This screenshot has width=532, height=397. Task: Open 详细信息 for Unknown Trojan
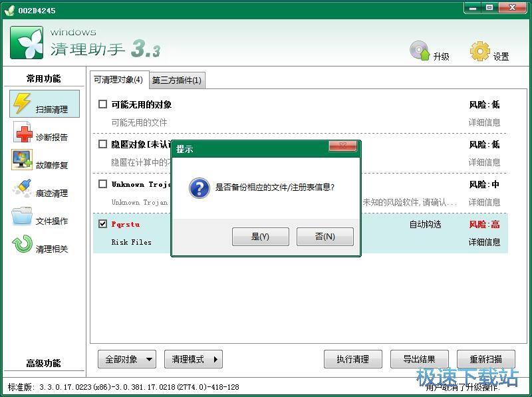coord(484,202)
